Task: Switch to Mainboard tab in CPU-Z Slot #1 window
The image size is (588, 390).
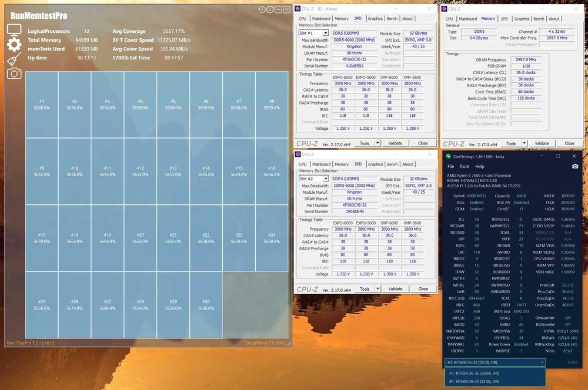Action: click(321, 19)
